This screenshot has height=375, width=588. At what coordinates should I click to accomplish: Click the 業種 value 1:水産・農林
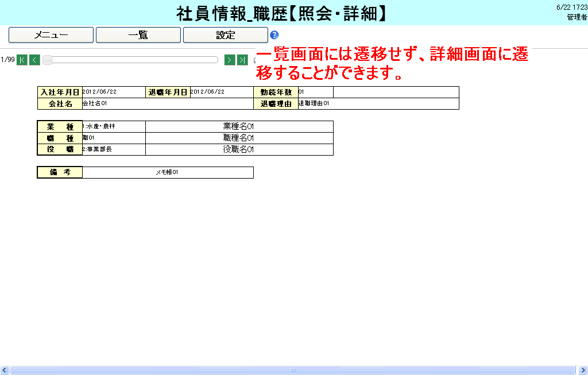tap(114, 126)
